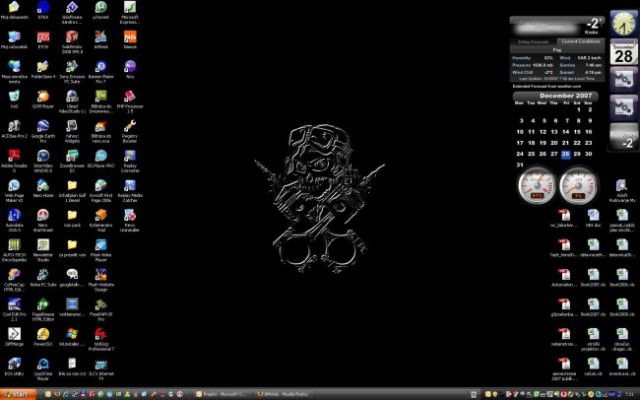
Task: Switch to Mozilla Firefox taskbar window
Action: [x=283, y=394]
